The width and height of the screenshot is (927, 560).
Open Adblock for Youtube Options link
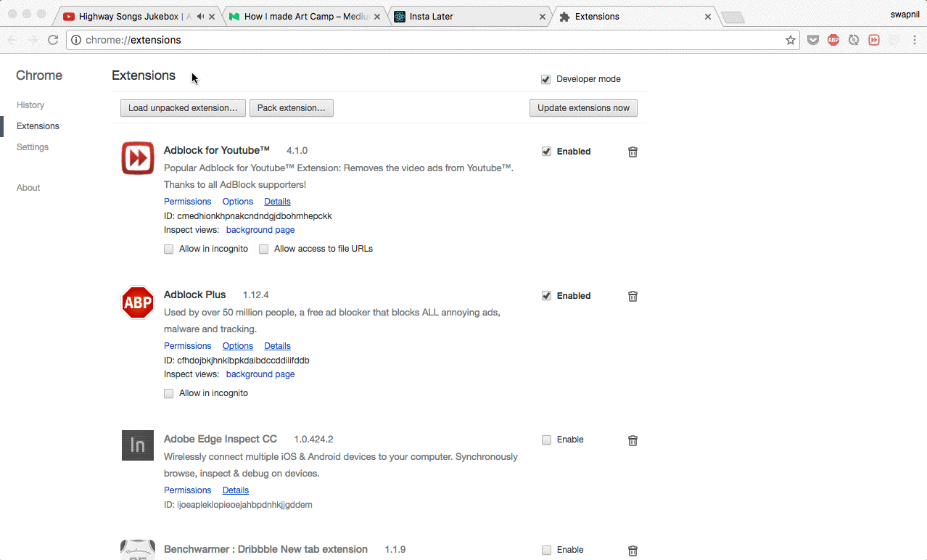(x=238, y=202)
